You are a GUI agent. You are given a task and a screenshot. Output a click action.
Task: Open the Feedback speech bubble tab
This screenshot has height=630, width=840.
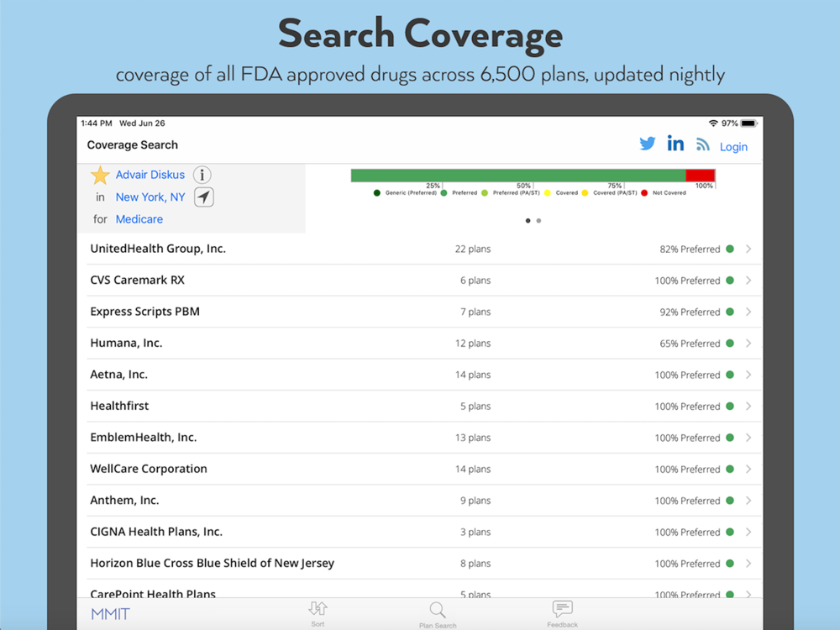[563, 608]
